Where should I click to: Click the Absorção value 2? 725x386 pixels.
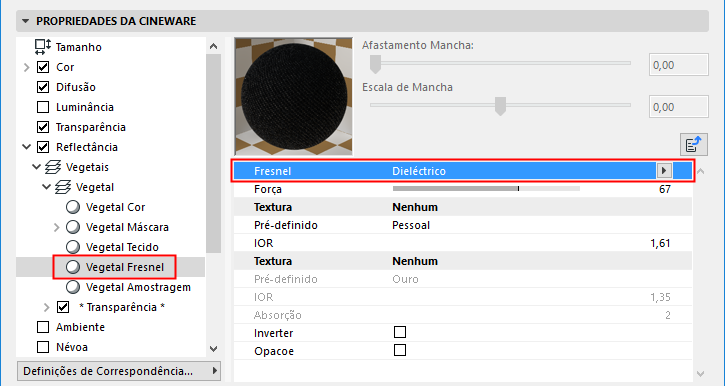[668, 315]
